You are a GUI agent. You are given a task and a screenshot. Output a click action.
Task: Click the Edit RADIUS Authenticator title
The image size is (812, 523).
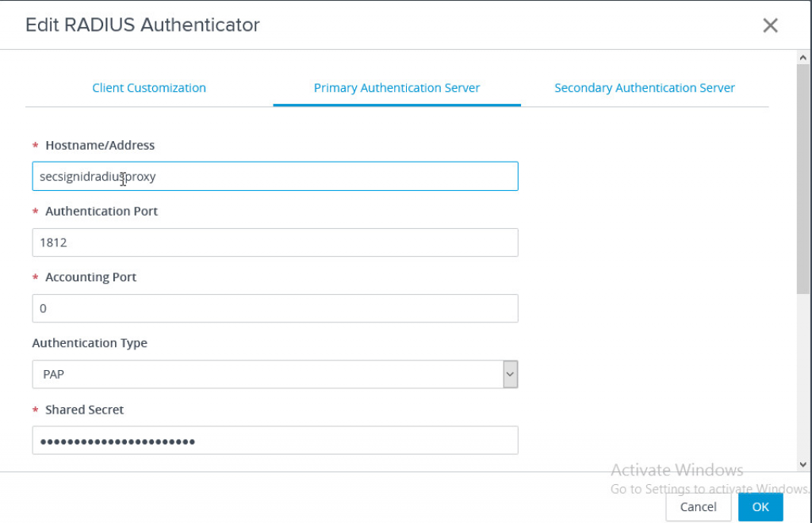point(143,25)
